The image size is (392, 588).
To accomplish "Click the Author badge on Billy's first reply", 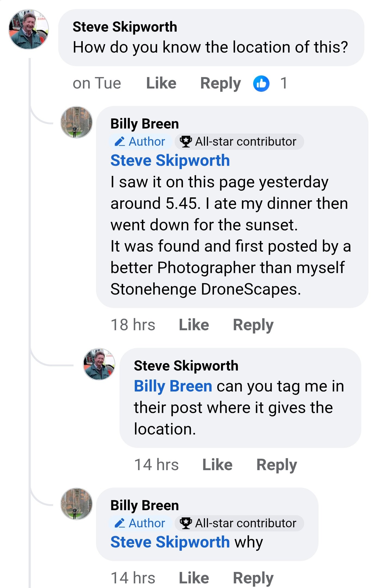I will 140,142.
